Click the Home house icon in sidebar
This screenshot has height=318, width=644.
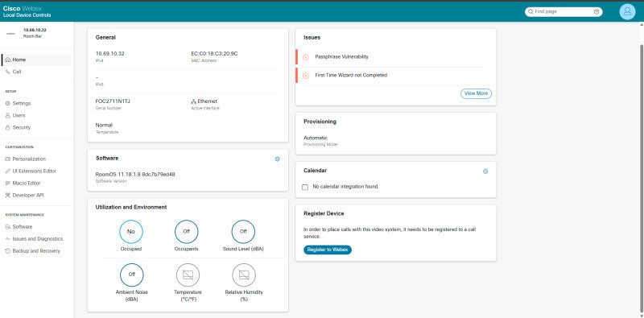coord(7,60)
